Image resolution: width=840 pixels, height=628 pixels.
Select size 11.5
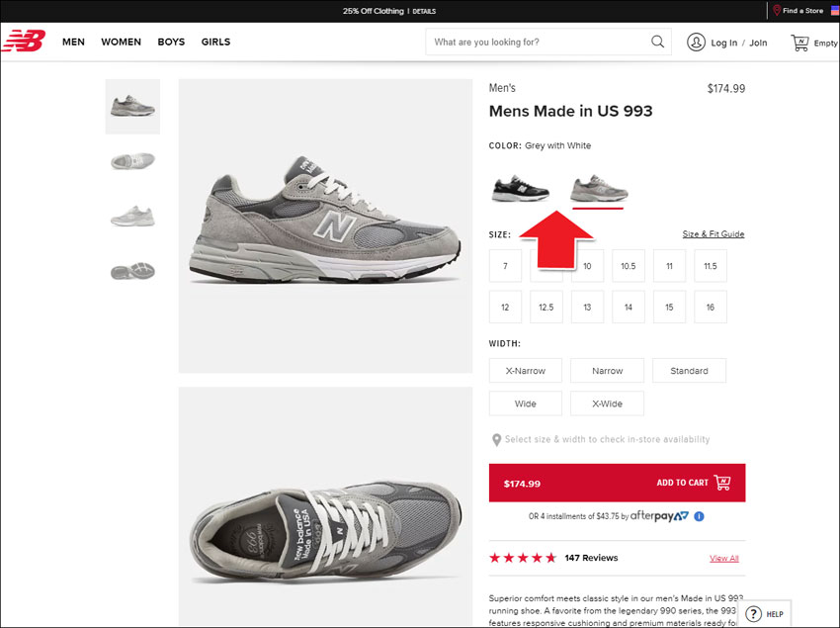(x=711, y=266)
